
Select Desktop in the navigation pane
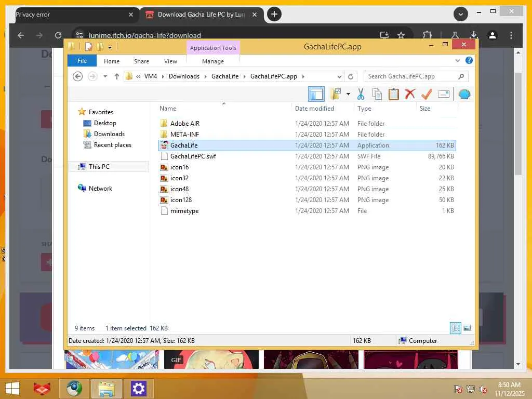click(105, 123)
